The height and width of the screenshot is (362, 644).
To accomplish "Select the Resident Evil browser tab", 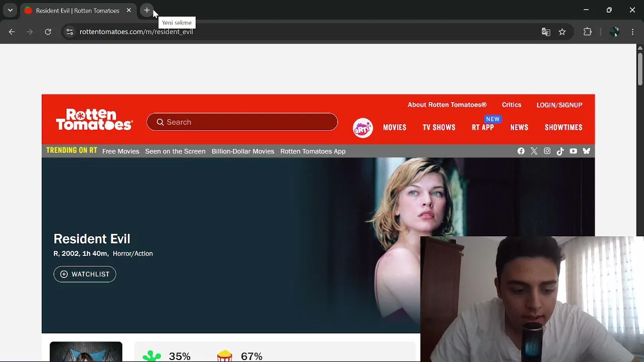I will coord(78,11).
